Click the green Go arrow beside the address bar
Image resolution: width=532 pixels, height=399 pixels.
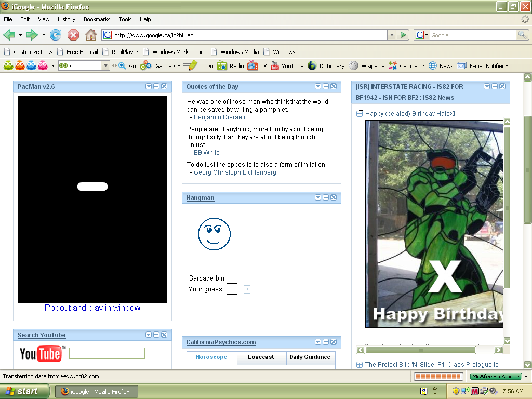403,35
